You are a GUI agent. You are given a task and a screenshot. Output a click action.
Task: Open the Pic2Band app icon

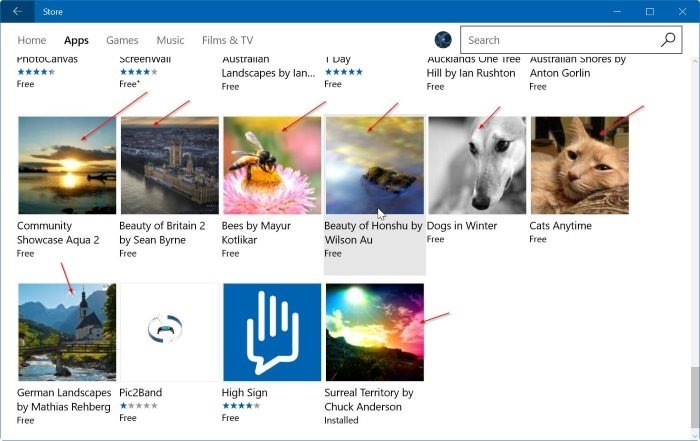(x=170, y=332)
